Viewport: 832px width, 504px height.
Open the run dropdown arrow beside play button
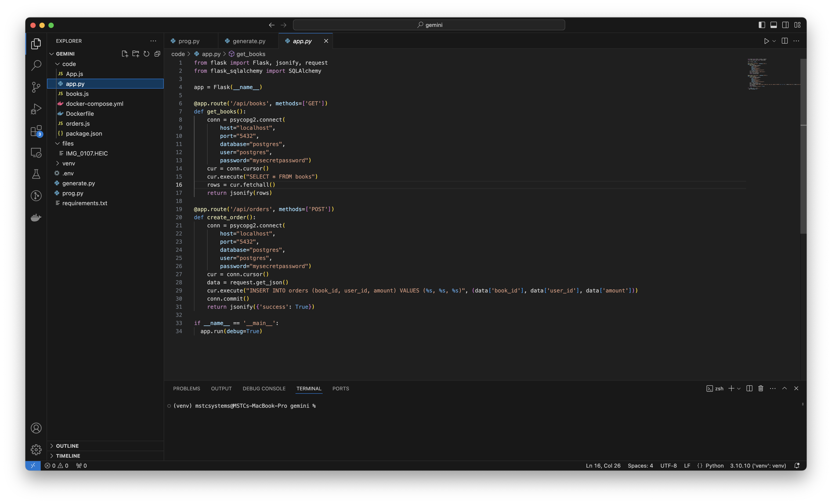tap(774, 41)
